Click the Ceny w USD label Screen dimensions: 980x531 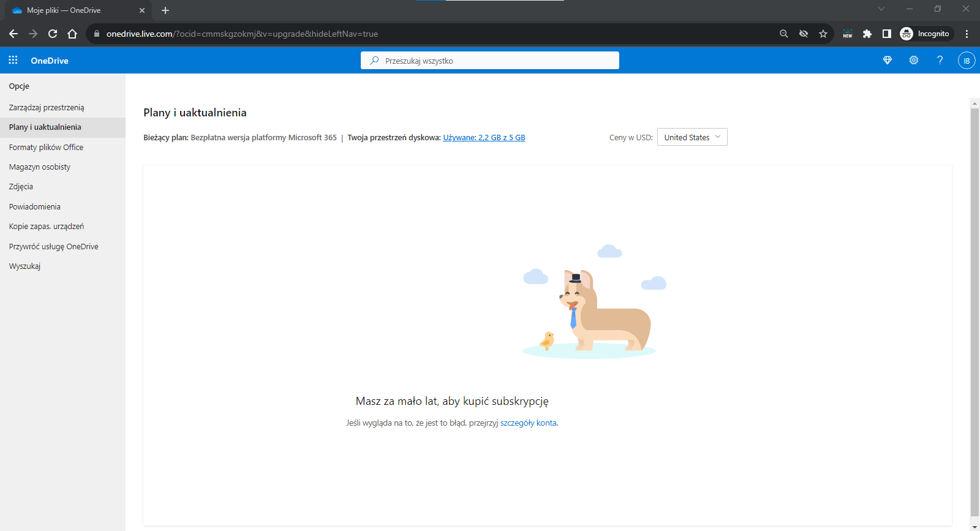631,138
